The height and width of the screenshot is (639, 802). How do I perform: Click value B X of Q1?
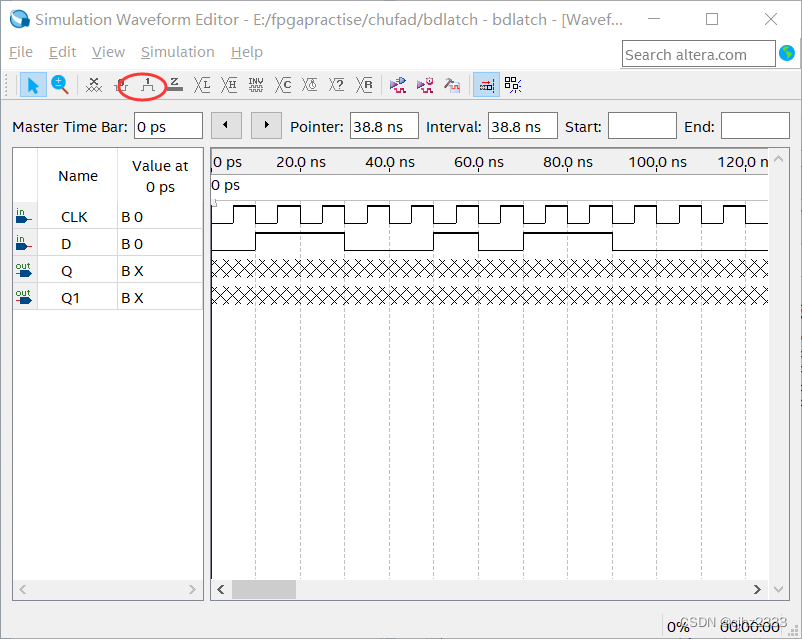tap(132, 298)
